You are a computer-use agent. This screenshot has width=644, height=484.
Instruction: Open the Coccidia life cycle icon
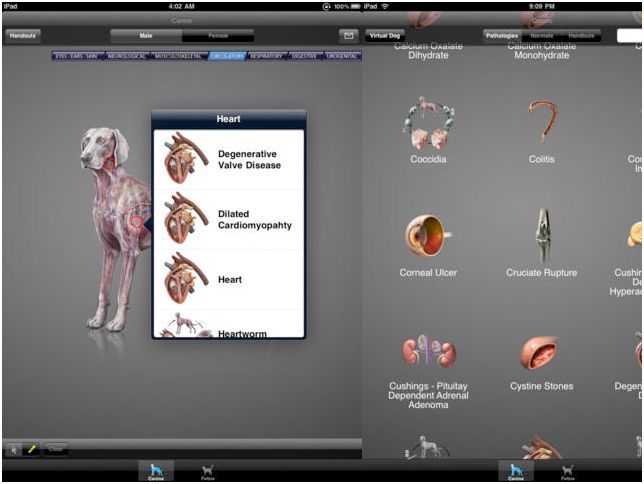(x=428, y=123)
